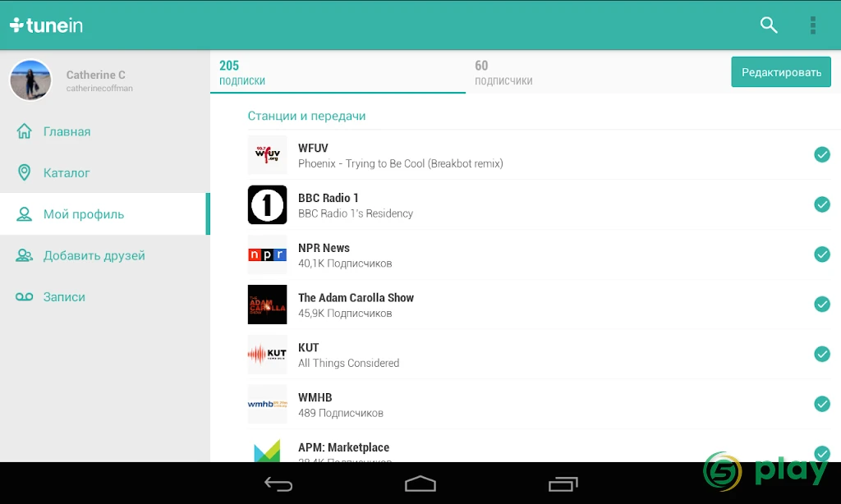This screenshot has height=504, width=841.
Task: Open Записи menu item
Action: click(x=104, y=296)
